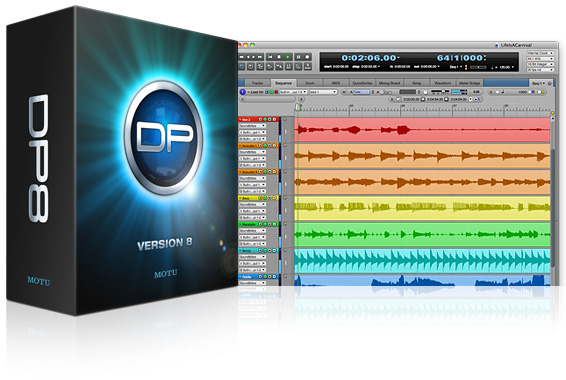Toggle green play-enable on Banjo track
This screenshot has width=566, height=380.
tap(265, 250)
